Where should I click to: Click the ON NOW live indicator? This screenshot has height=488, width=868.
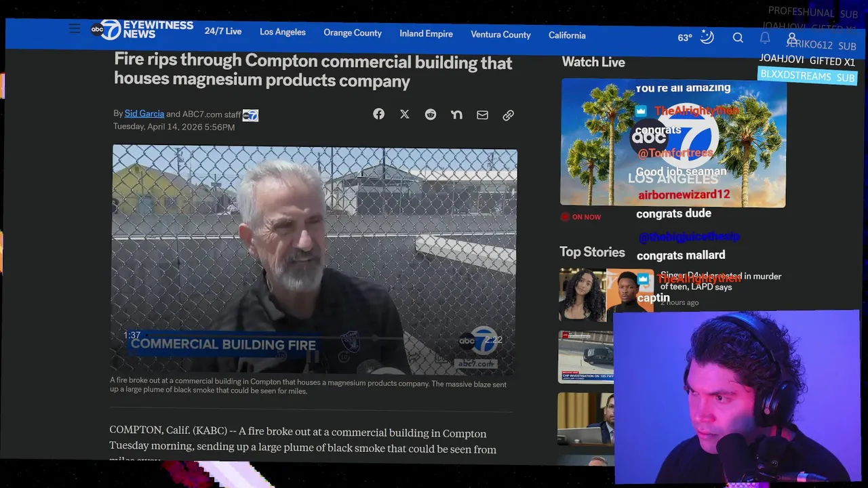coord(580,217)
